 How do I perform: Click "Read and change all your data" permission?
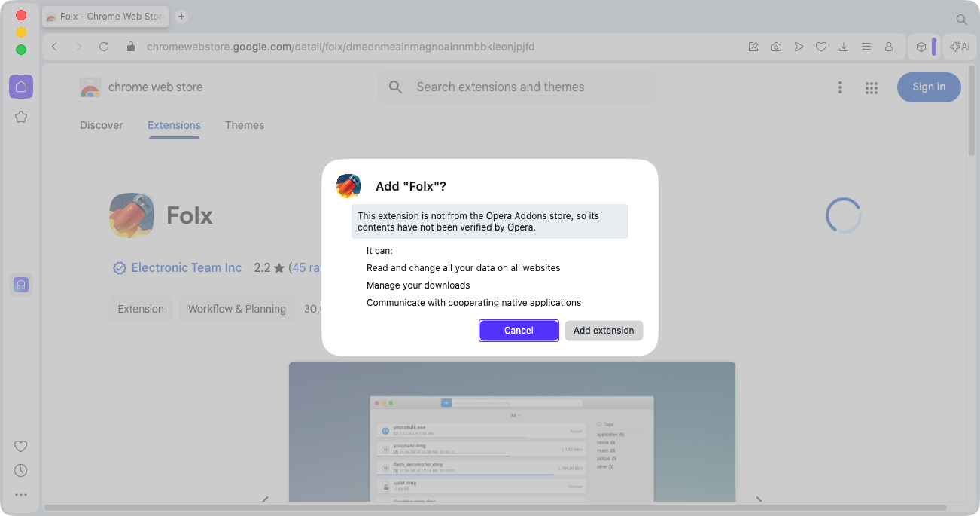tap(464, 268)
